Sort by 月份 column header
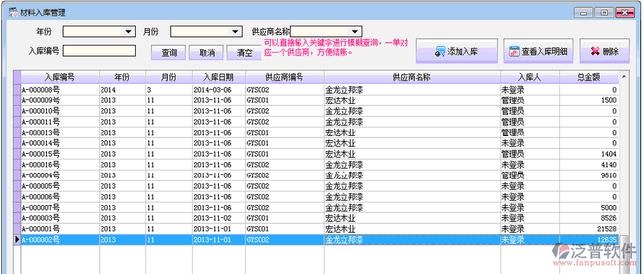This screenshot has width=644, height=274. 168,77
